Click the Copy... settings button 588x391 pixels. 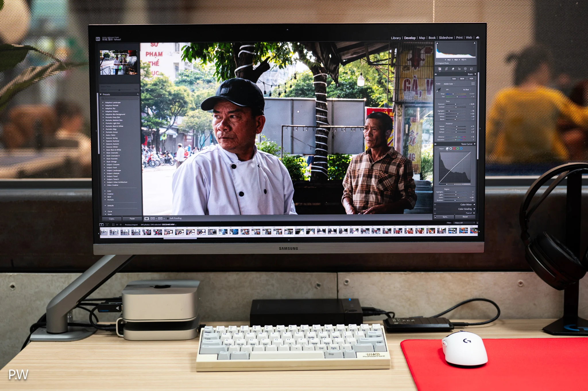(x=112, y=219)
